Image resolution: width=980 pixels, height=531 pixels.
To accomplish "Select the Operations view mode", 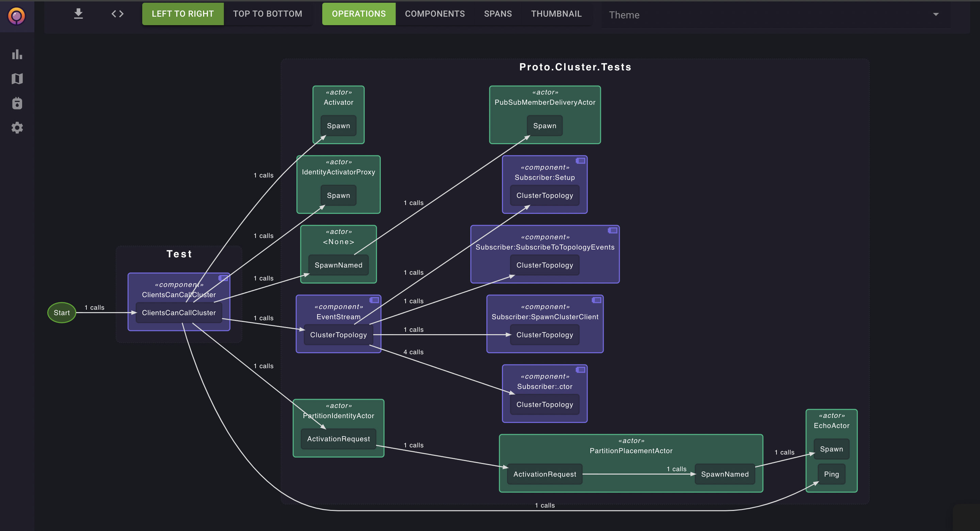I will [x=358, y=14].
